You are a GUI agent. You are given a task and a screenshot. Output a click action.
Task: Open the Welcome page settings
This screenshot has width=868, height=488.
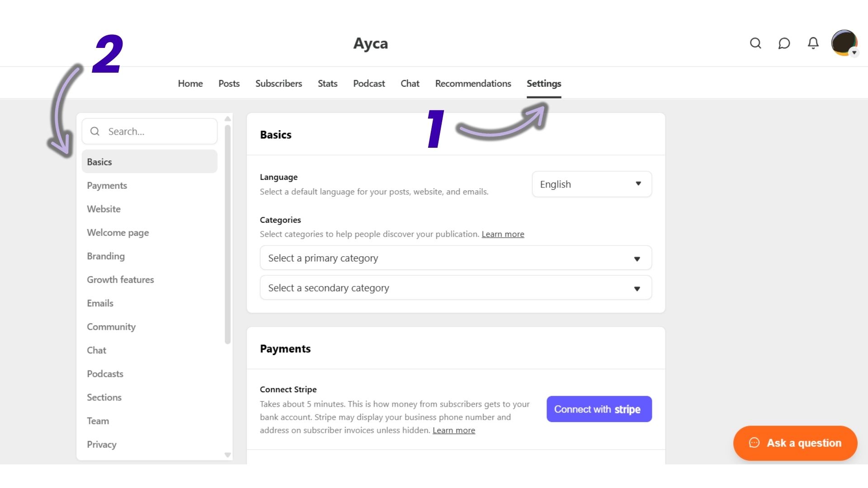pos(118,232)
